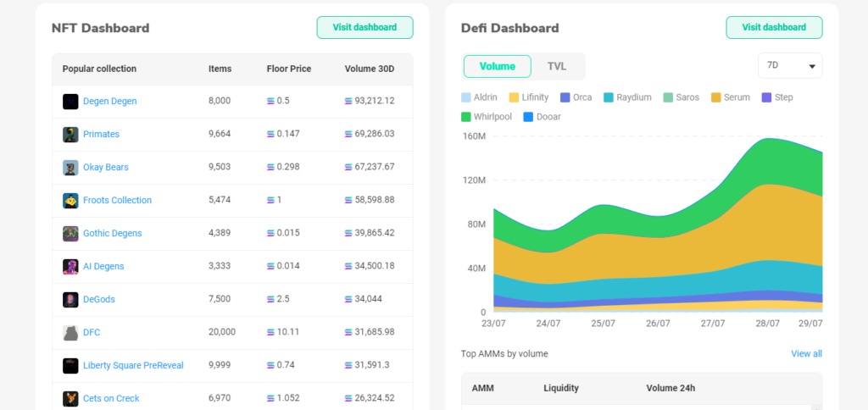868x410 pixels.
Task: Click the Degen Degen collection avatar icon
Action: tap(70, 102)
